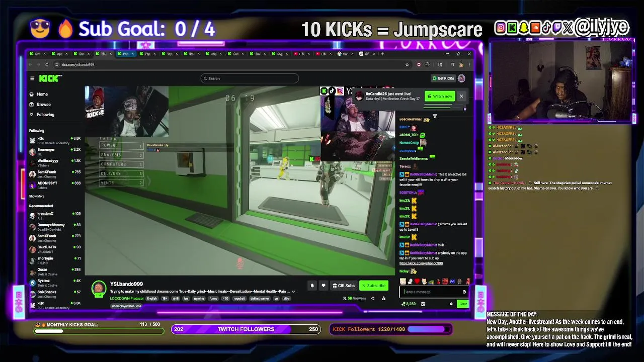This screenshot has height=362, width=644.
Task: Click the TikTok icon on stream overlay
Action: 332,91
